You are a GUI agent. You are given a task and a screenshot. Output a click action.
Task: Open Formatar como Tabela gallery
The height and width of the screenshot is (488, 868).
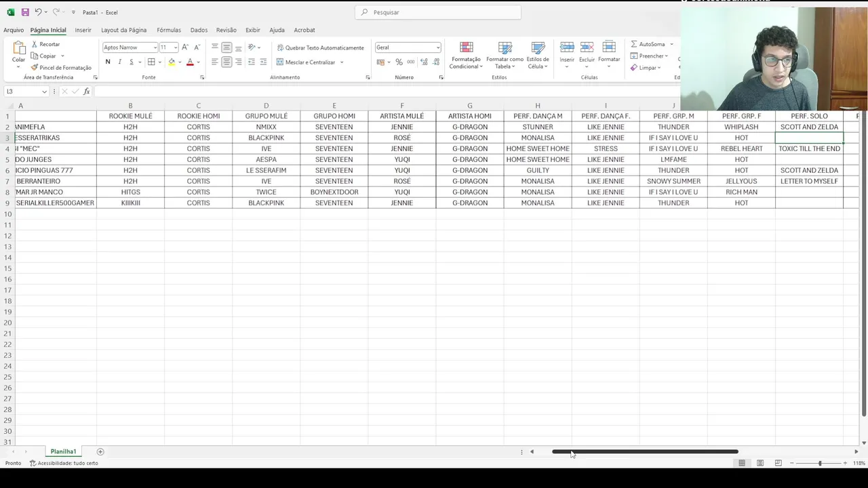point(505,55)
